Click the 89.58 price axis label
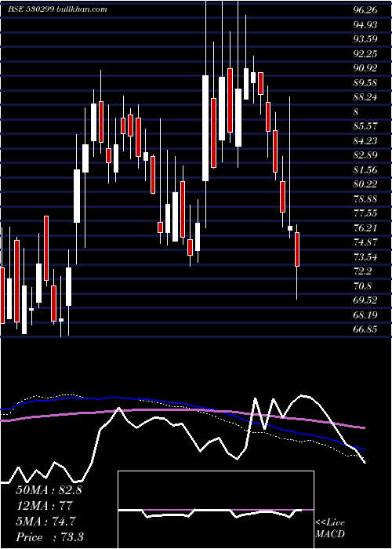392x549 pixels. 365,82
